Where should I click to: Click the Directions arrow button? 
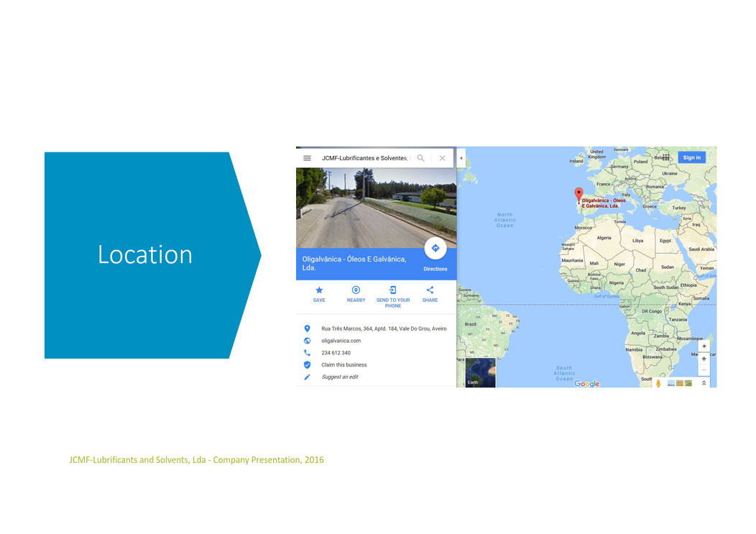point(435,249)
